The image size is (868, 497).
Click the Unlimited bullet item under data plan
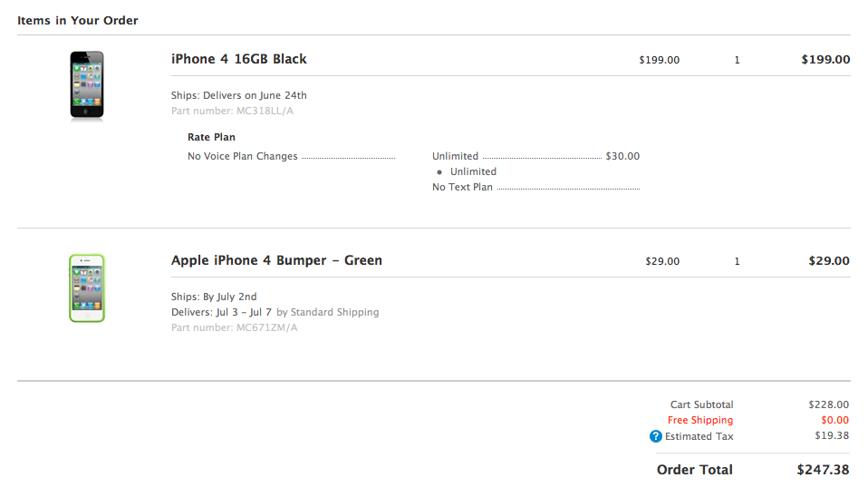pyautogui.click(x=473, y=171)
